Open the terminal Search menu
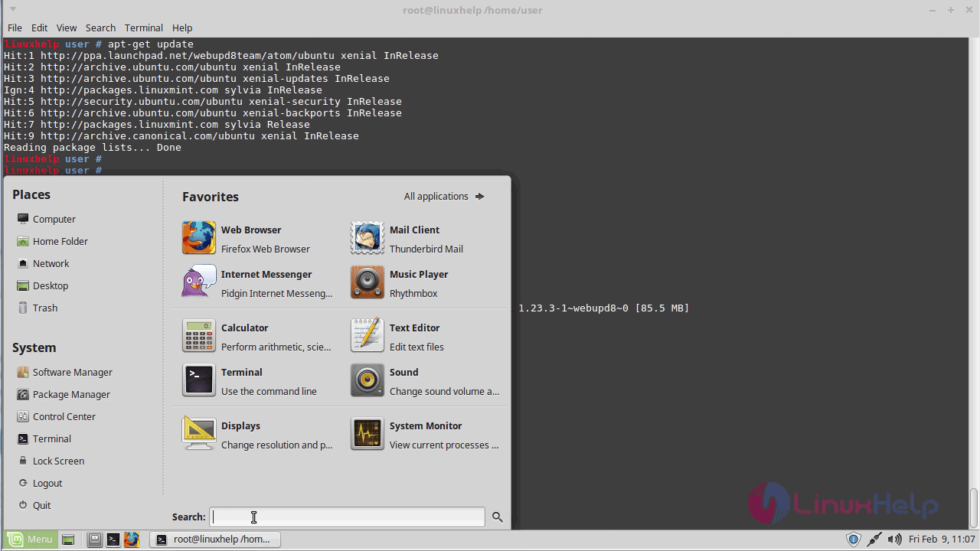Viewport: 980px width, 551px height. 100,28
